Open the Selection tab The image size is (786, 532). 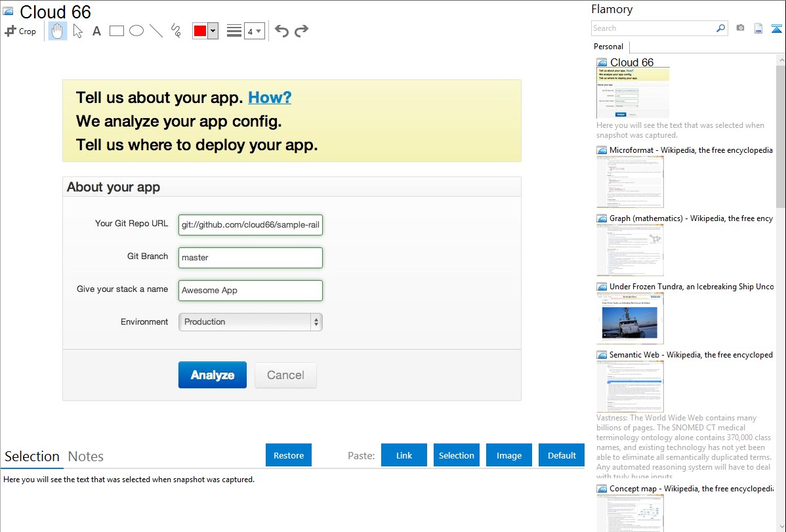click(32, 457)
